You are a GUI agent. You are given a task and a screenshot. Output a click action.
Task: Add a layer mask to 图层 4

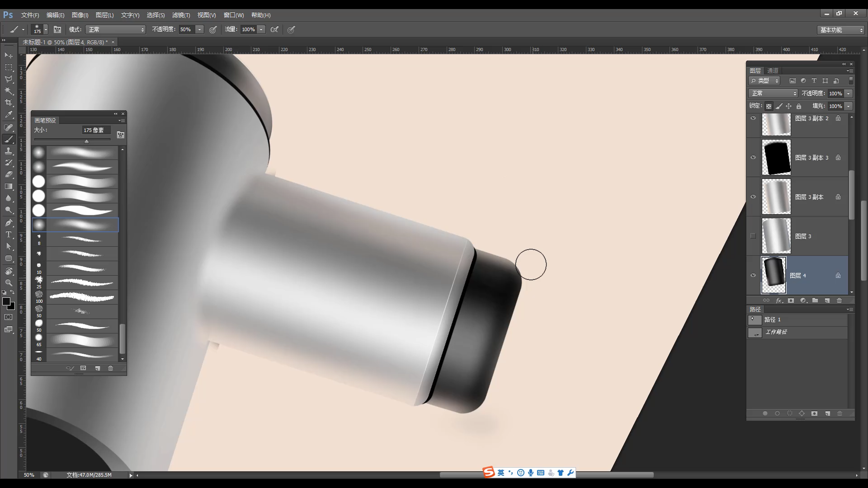[x=791, y=300]
